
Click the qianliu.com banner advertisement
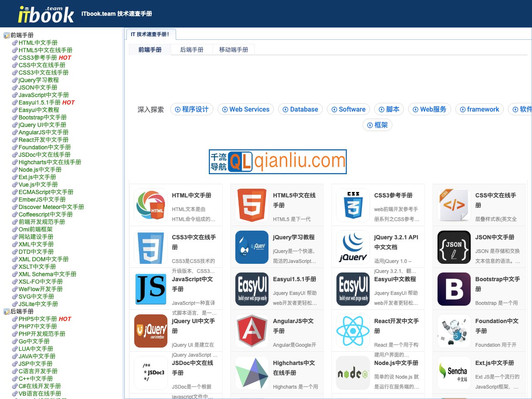click(x=278, y=162)
